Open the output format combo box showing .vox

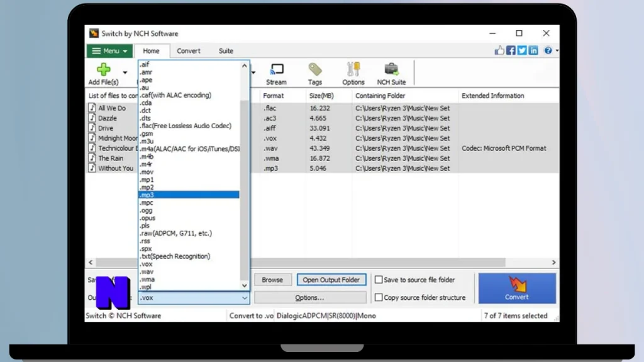[194, 297]
